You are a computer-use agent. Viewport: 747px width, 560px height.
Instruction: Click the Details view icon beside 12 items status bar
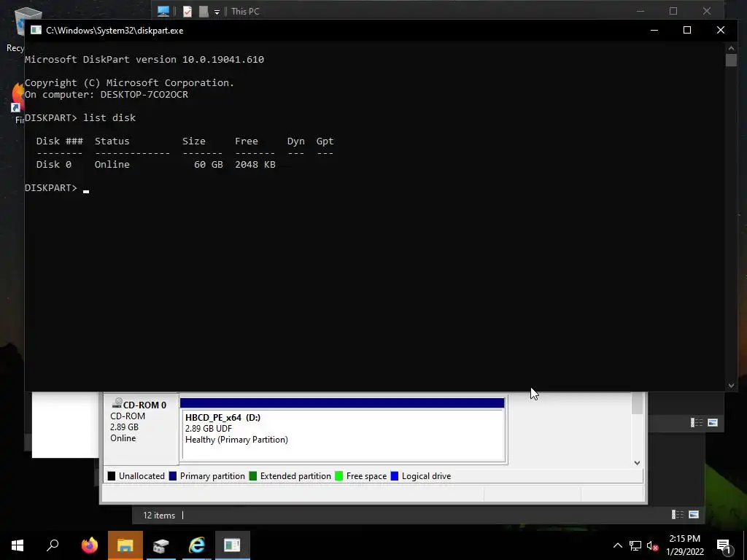coord(678,514)
